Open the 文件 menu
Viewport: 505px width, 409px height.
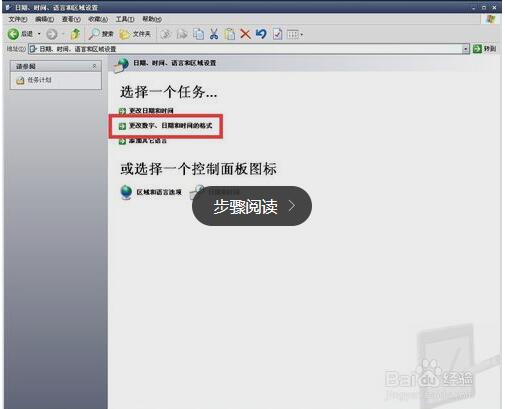[17, 19]
